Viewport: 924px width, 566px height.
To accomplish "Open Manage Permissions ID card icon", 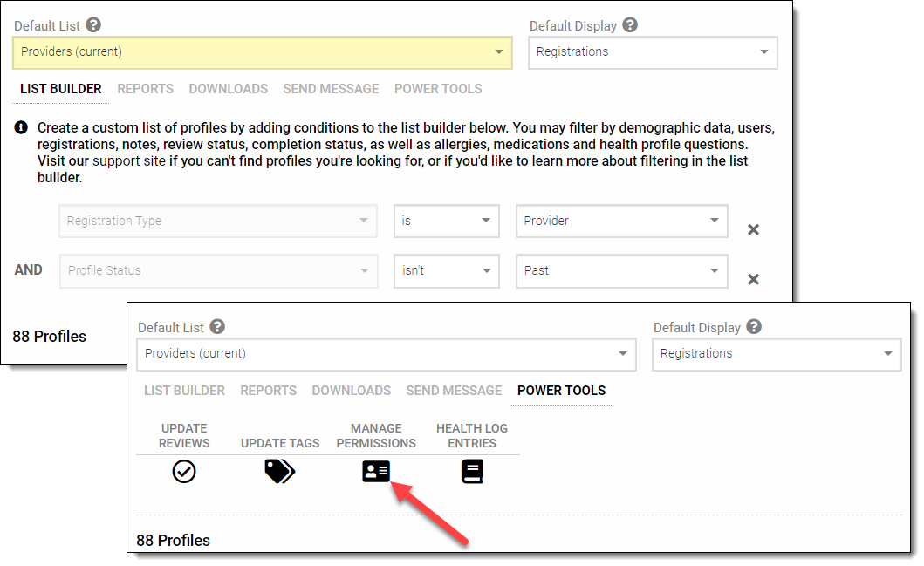I will [376, 472].
